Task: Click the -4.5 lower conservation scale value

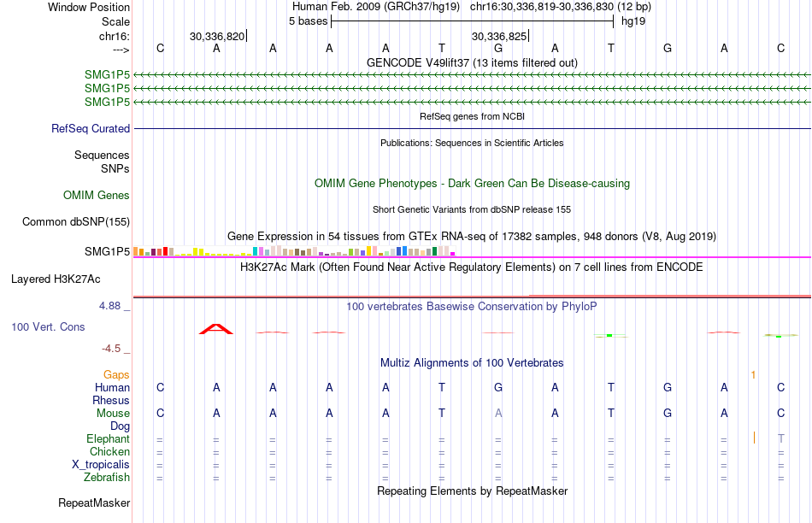Action: pos(111,349)
